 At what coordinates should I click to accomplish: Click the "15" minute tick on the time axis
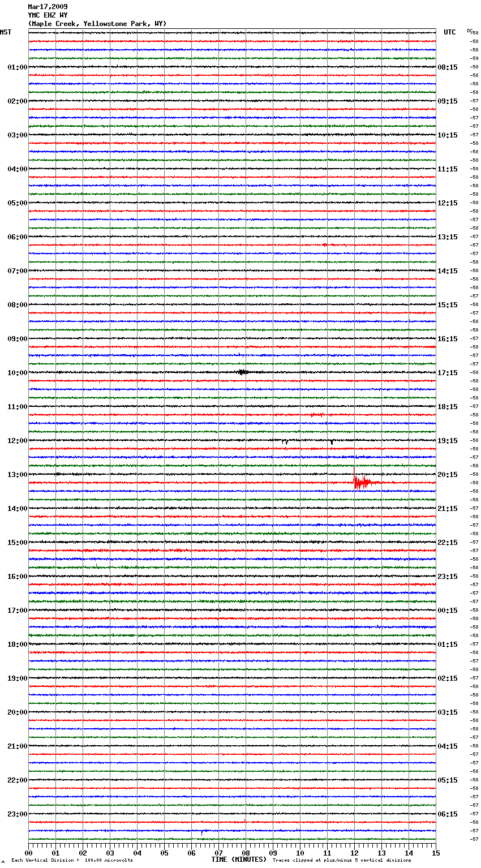[x=436, y=853]
